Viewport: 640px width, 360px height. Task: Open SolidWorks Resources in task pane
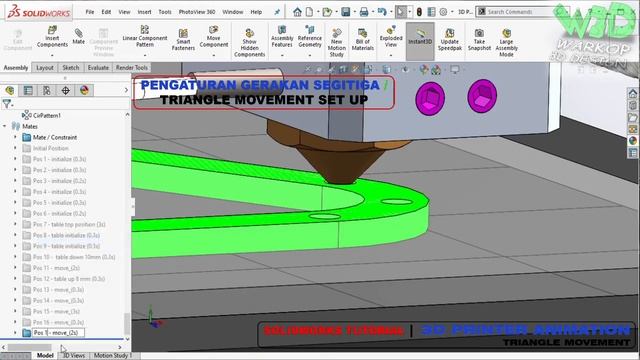633,93
